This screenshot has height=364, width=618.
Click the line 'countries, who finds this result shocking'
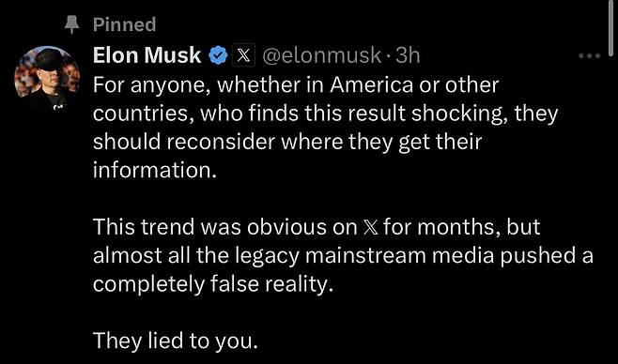(x=326, y=114)
